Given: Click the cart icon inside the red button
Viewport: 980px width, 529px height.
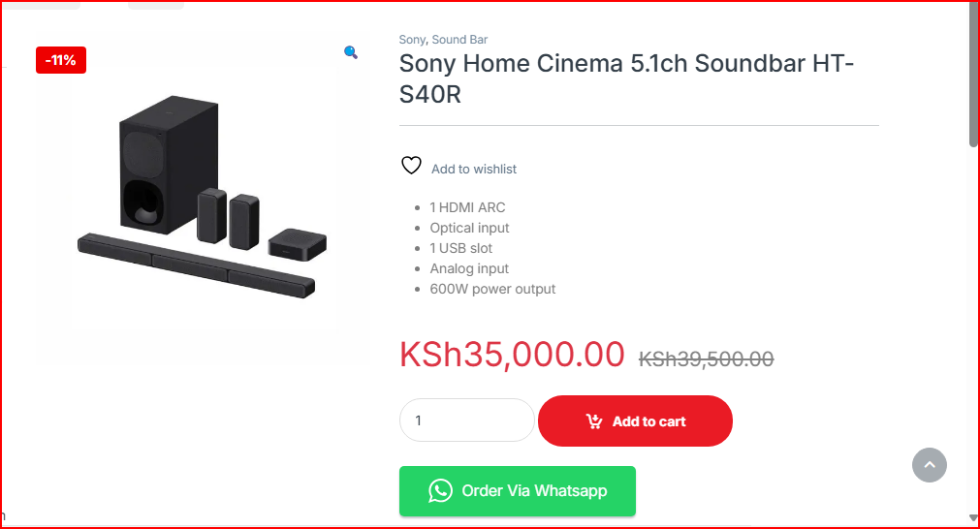Looking at the screenshot, I should [x=594, y=421].
